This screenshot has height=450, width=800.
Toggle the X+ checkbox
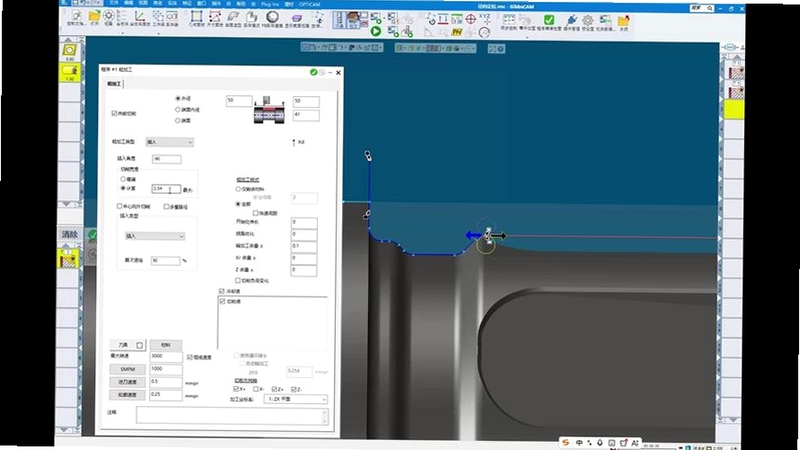236,389
